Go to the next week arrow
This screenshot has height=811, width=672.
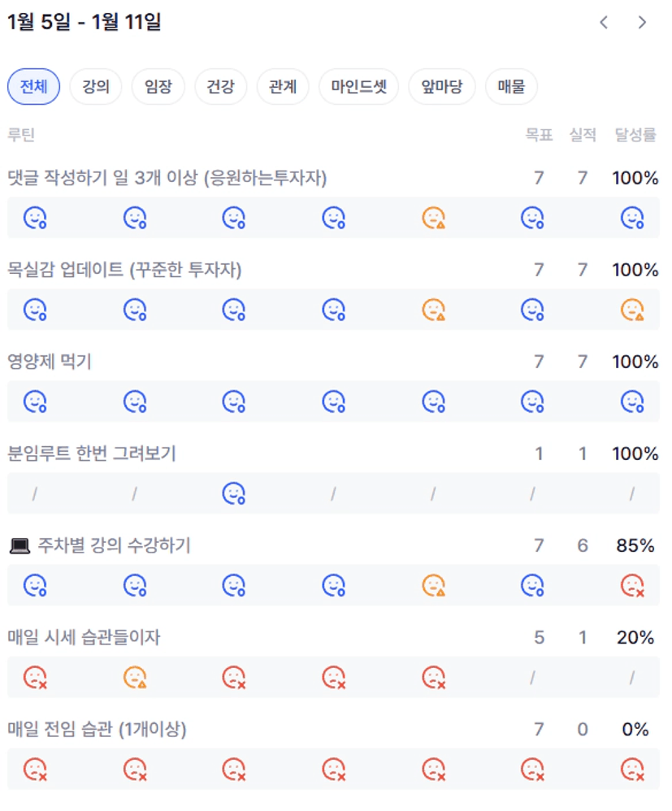tap(642, 23)
